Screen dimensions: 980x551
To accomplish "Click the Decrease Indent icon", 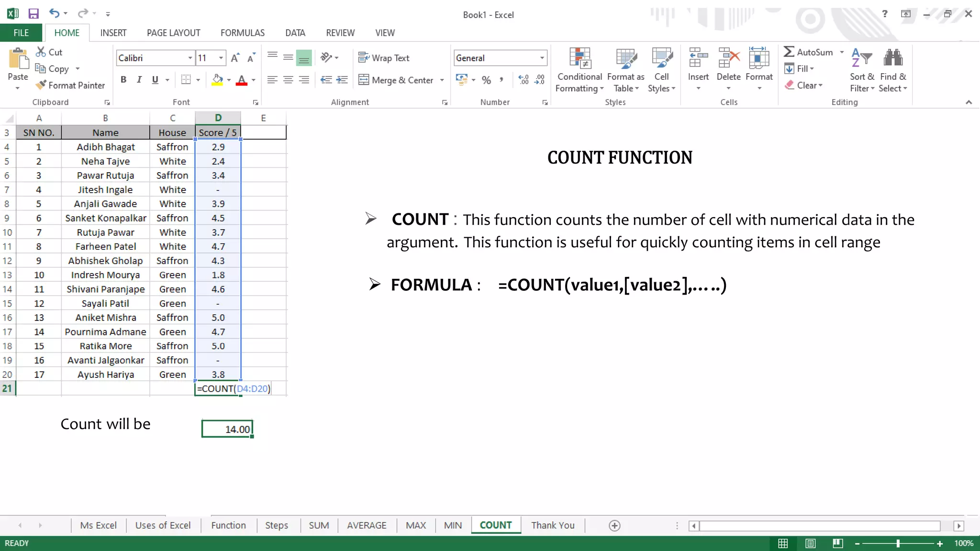I will coord(326,80).
